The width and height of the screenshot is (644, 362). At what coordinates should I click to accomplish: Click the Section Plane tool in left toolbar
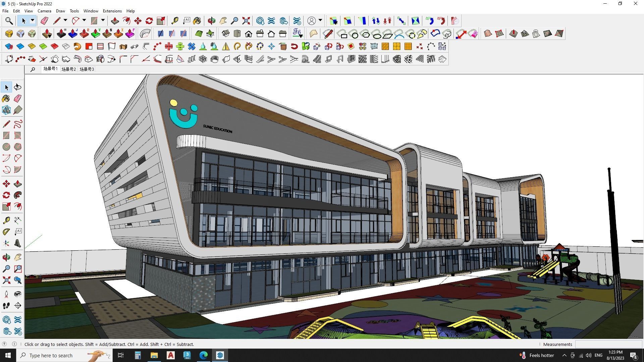tap(18, 306)
